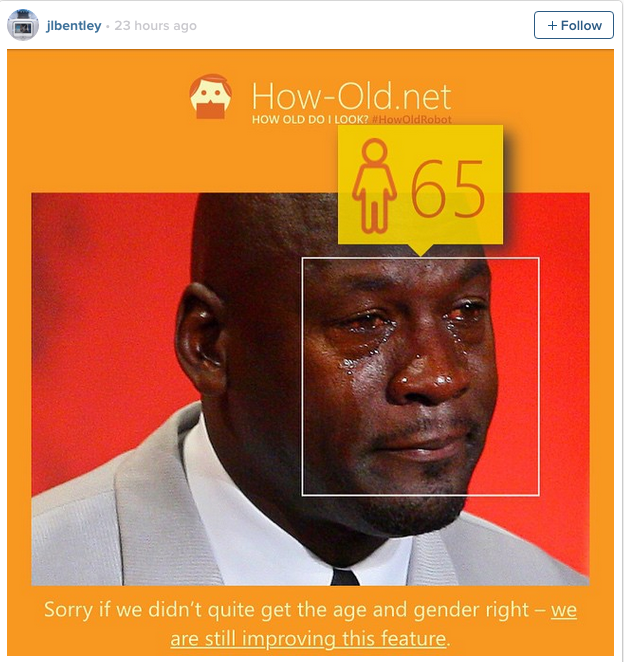Click the How-Old.net robot face logo

click(x=210, y=97)
